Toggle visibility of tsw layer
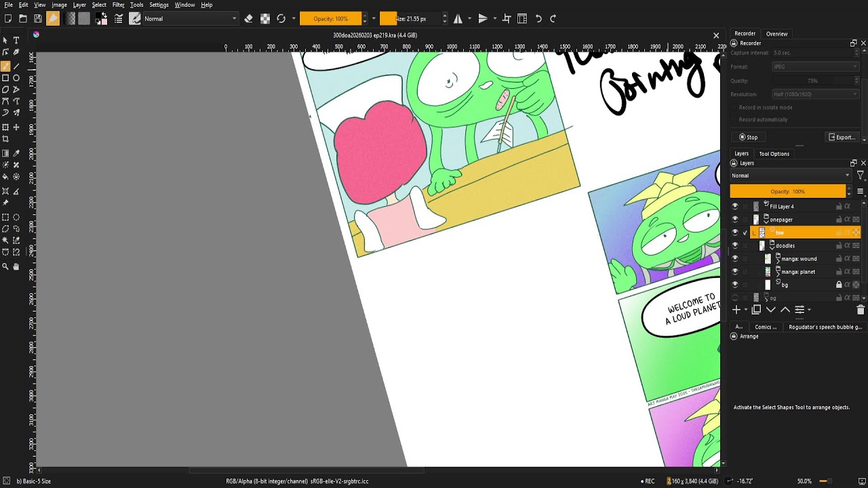This screenshot has height=488, width=868. pyautogui.click(x=735, y=232)
